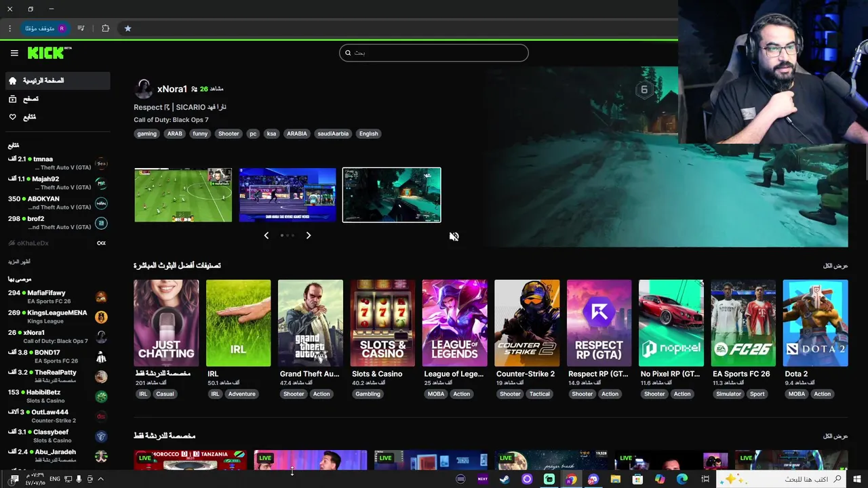Open Chrome media control playlist icon
This screenshot has width=868, height=488.
[81, 28]
